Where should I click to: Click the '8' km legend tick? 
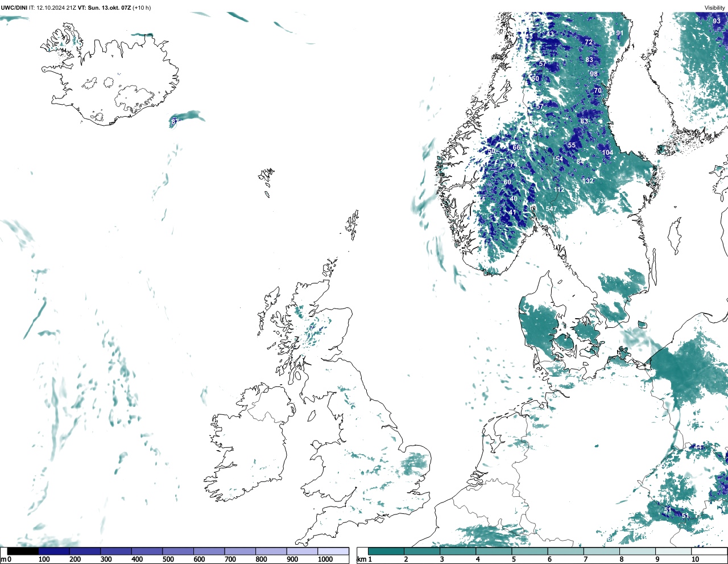[621, 559]
